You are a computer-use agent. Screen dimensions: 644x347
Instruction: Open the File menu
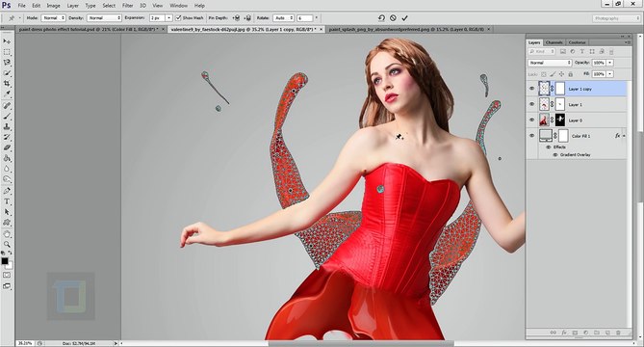pos(21,6)
